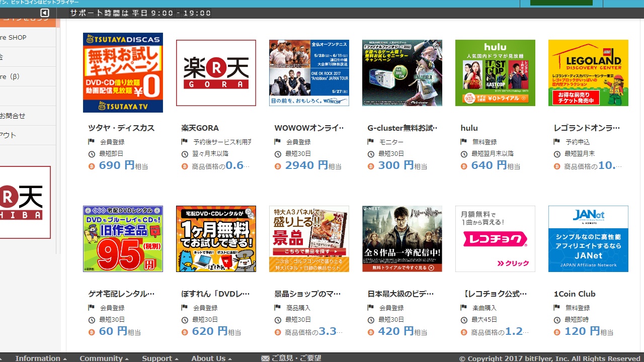
Task: Open the Harry Potter U-NEXT banner
Action: [x=402, y=239]
